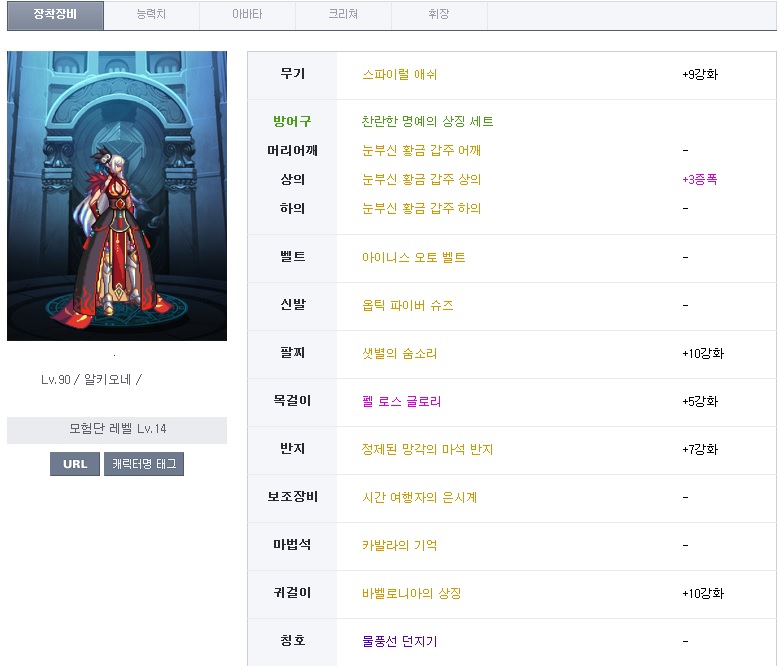Open necklace item 펠 로스 글로리
The image size is (780, 666).
pyautogui.click(x=401, y=401)
